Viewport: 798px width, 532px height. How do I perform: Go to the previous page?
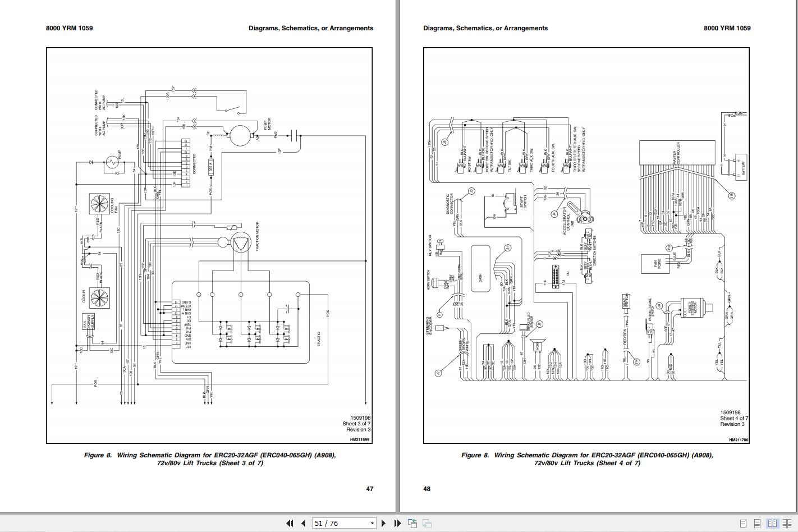(x=303, y=523)
